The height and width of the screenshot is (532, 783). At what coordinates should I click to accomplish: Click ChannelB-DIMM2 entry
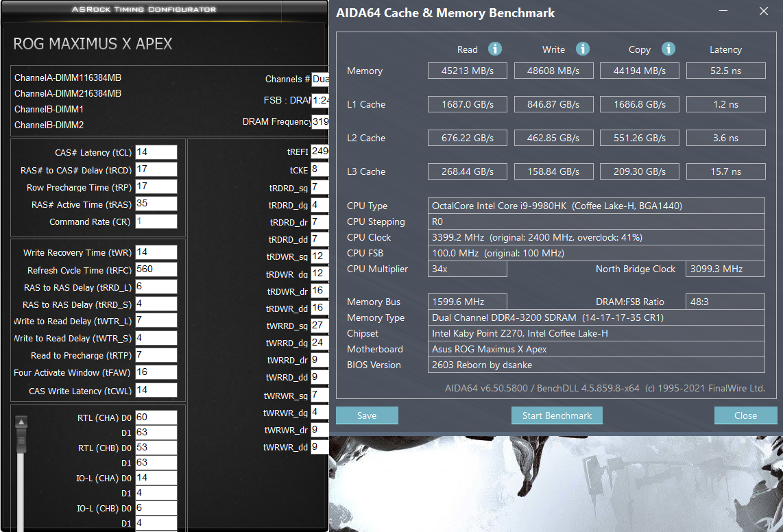point(49,125)
